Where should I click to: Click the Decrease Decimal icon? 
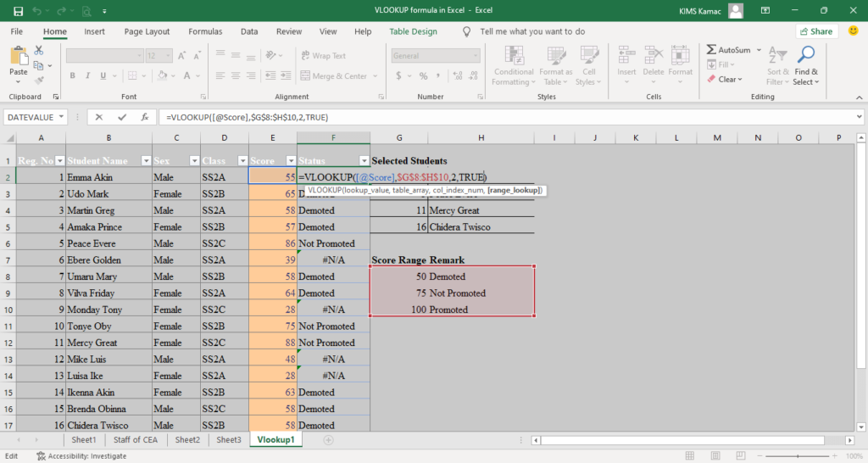tap(473, 75)
